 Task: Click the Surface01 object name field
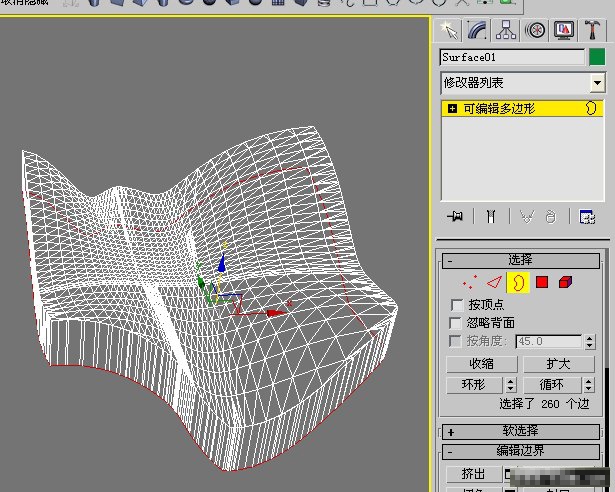click(x=512, y=57)
